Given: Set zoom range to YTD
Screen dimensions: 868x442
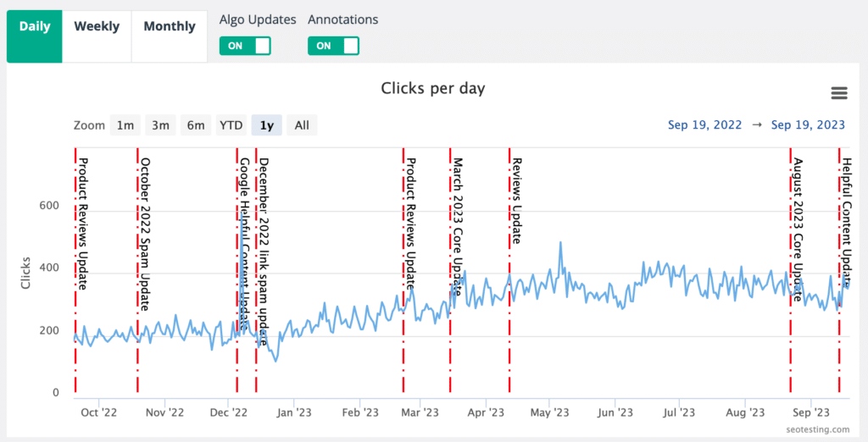Looking at the screenshot, I should coord(231,125).
